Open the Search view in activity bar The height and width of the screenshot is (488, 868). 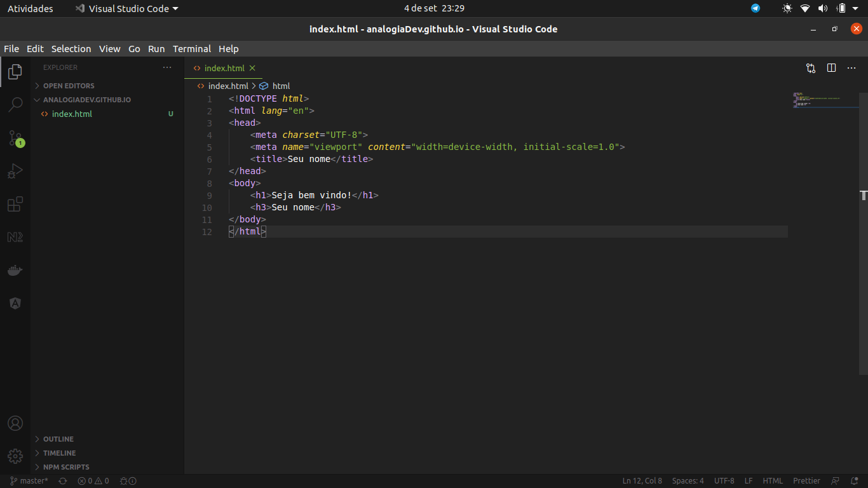[15, 104]
